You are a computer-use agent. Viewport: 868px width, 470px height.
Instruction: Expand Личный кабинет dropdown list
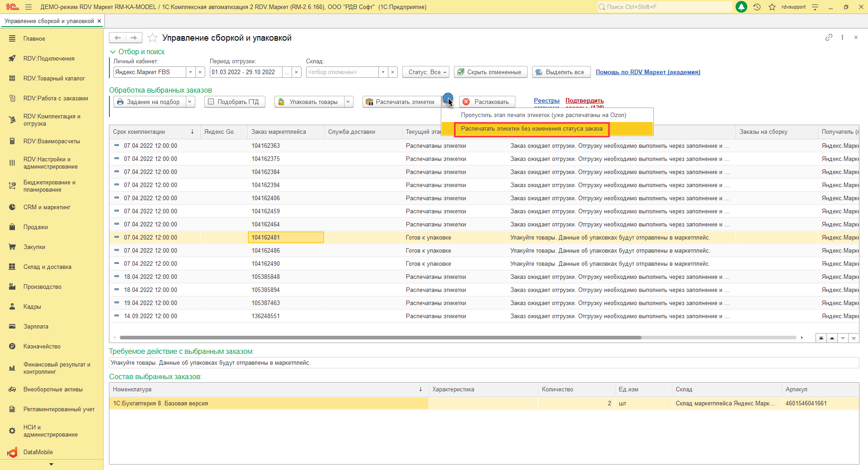point(191,72)
